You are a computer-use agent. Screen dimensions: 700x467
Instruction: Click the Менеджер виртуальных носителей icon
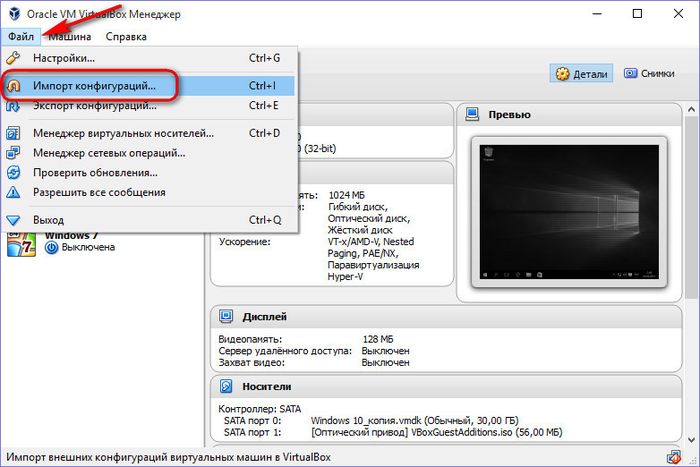[x=13, y=133]
